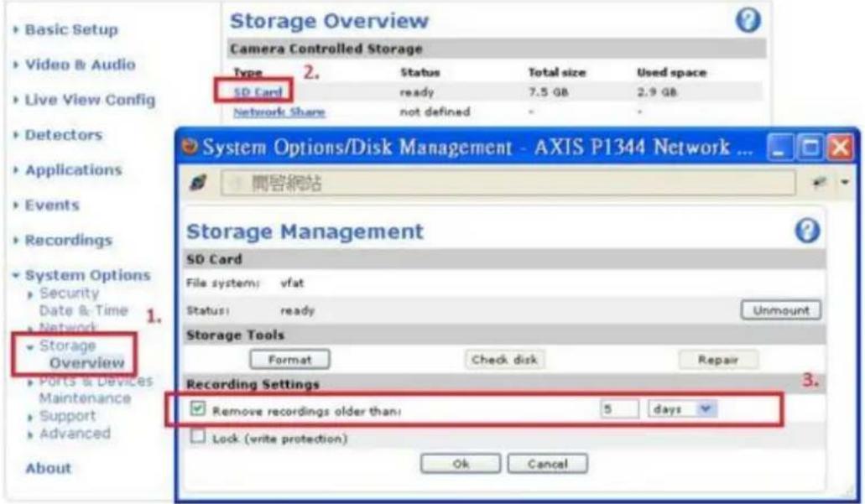Open the days unit dropdown

point(682,409)
